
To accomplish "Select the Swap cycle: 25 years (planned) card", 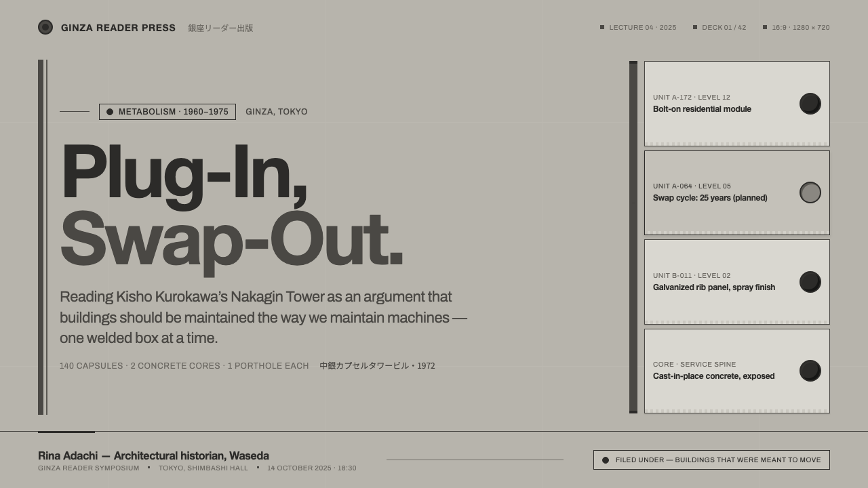I will click(737, 192).
